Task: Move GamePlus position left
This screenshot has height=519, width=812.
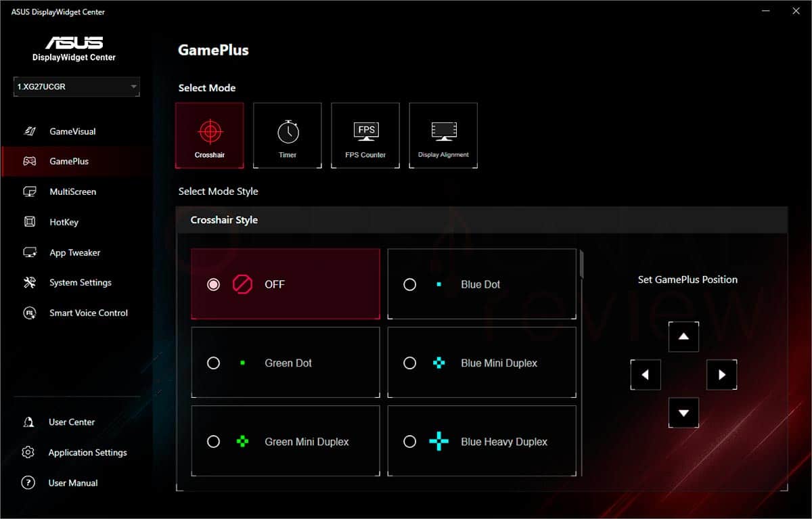Action: coord(646,374)
